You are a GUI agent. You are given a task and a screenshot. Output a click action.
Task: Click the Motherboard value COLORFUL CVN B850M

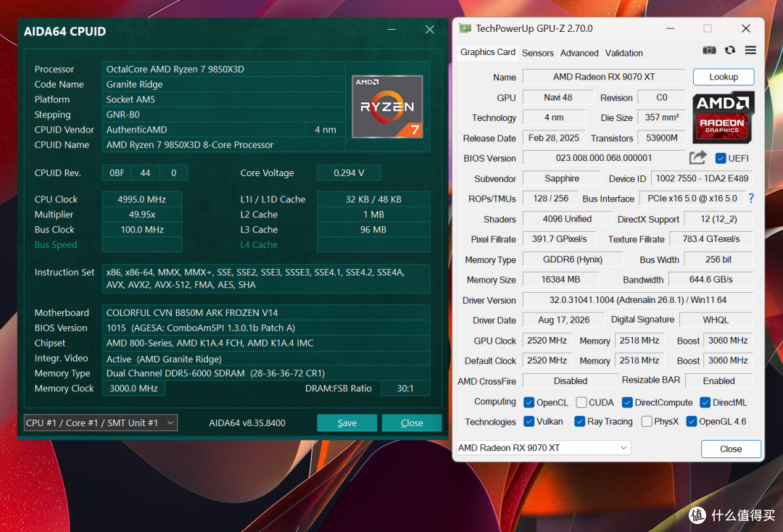coord(265,312)
